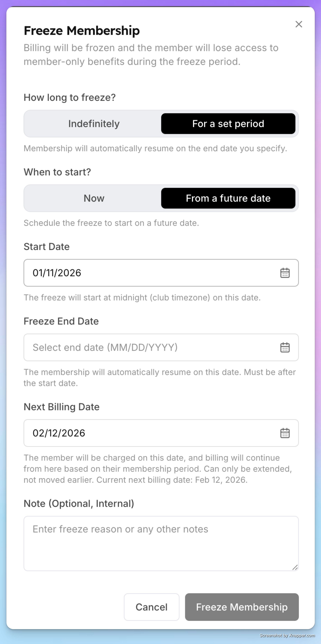The image size is (321, 644).
Task: Click the Freeze End Date label
Action: [61, 321]
